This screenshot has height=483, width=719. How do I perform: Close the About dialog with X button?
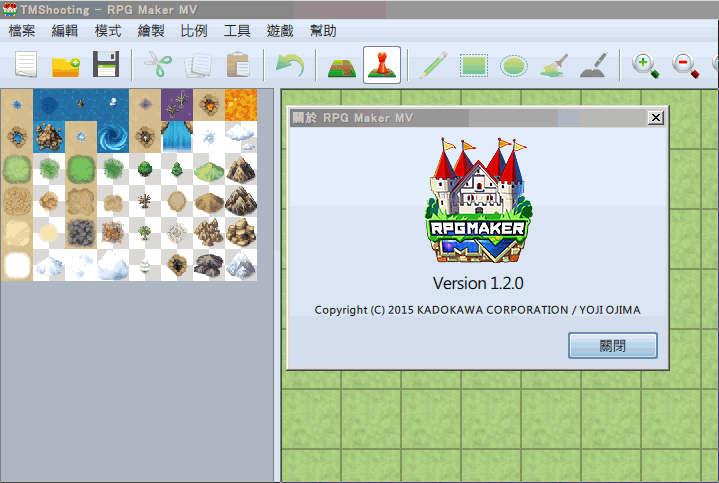[x=656, y=118]
